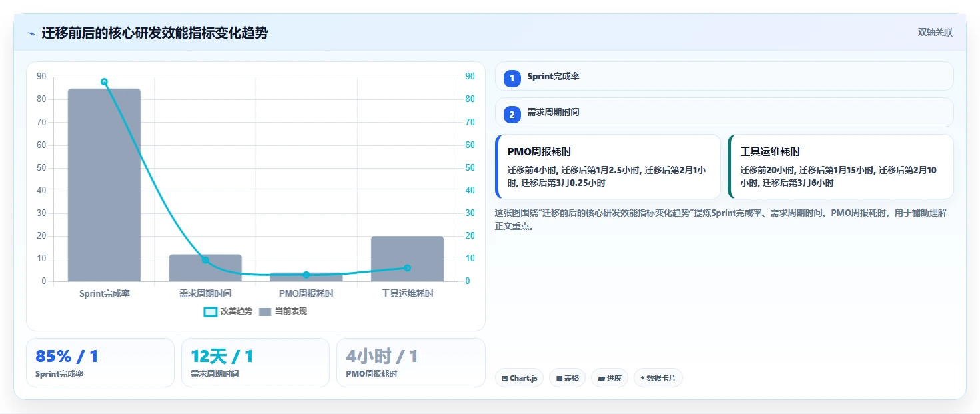Click the 85% / 1 stat card

(x=100, y=363)
